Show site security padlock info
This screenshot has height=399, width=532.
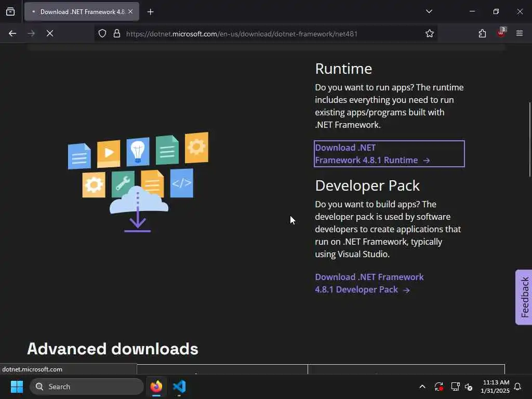(x=117, y=34)
